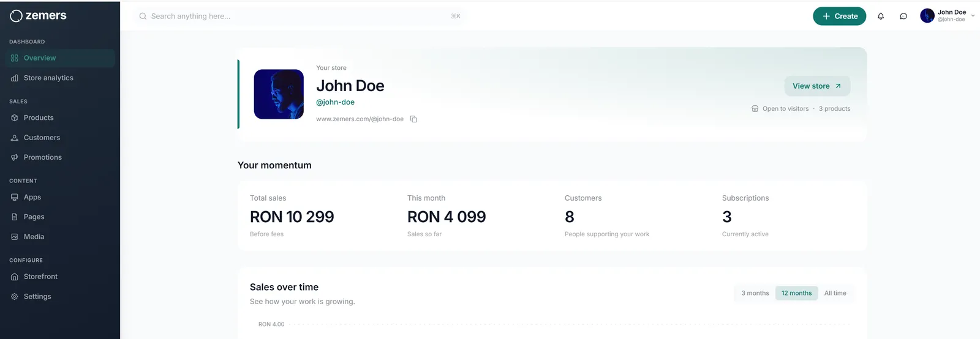Click the Promotions megaphone icon

point(15,158)
